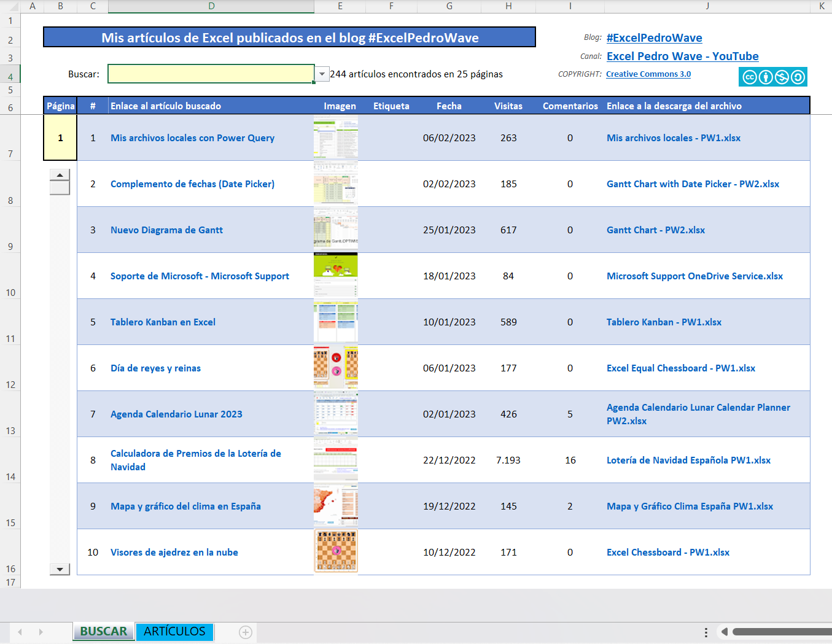832x644 pixels.
Task: Open the #ExcelPedroWave blog link
Action: [x=655, y=37]
